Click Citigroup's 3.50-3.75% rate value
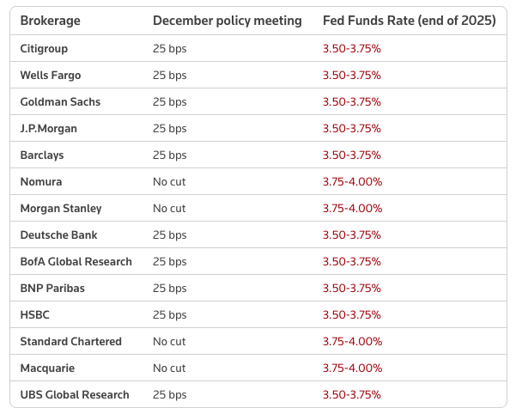The height and width of the screenshot is (420, 522). 352,49
